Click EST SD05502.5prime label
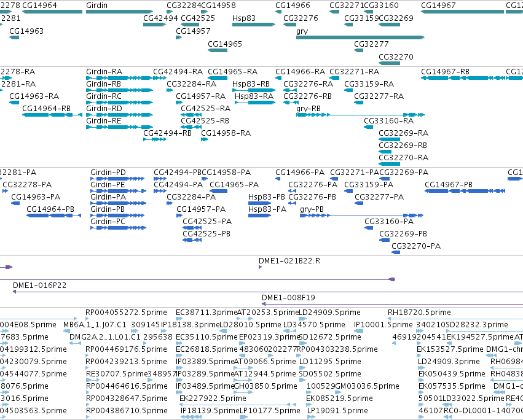The image size is (523, 420). [330, 374]
